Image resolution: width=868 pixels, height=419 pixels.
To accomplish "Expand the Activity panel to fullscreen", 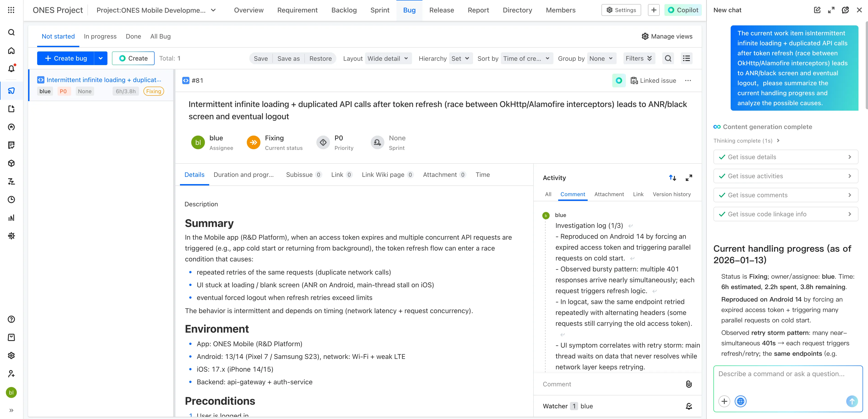I will point(689,178).
